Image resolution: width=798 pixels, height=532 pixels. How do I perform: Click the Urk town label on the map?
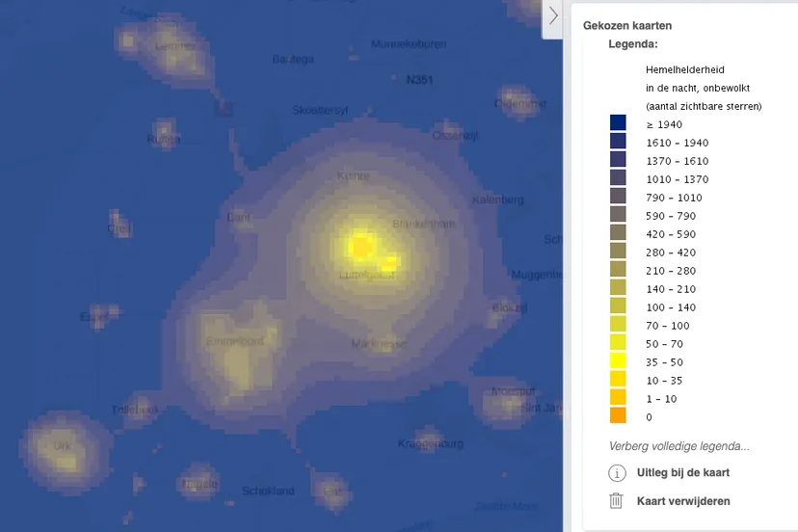62,446
